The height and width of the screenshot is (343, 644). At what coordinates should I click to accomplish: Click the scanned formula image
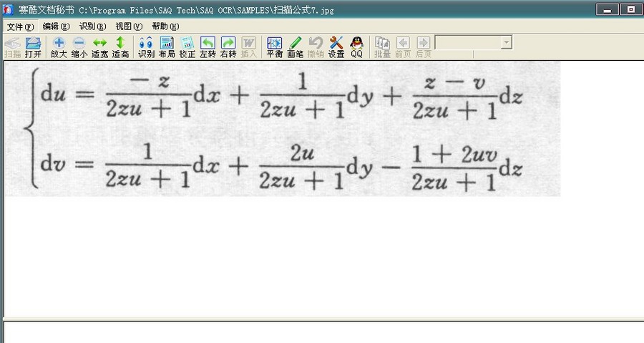coord(282,129)
